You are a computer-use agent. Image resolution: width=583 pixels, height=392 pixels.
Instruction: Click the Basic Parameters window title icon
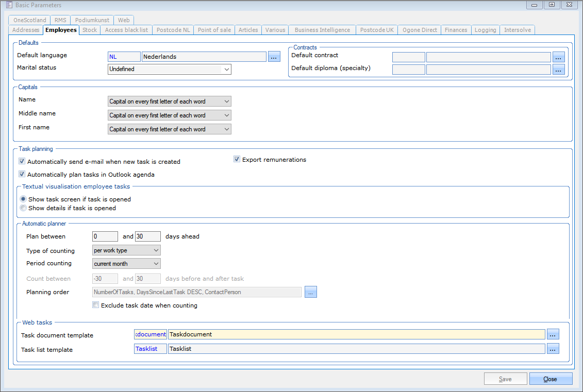pos(8,5)
